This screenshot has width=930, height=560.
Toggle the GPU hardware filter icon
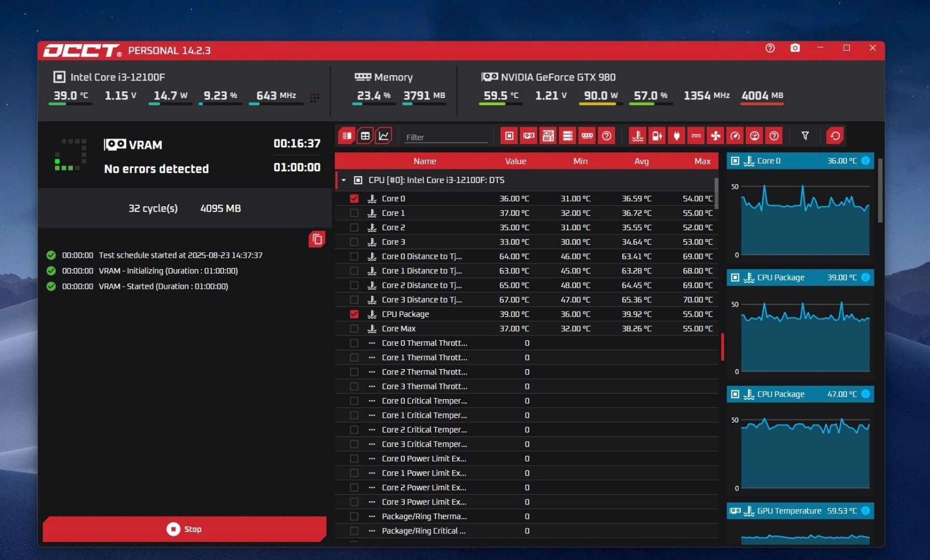pos(529,136)
